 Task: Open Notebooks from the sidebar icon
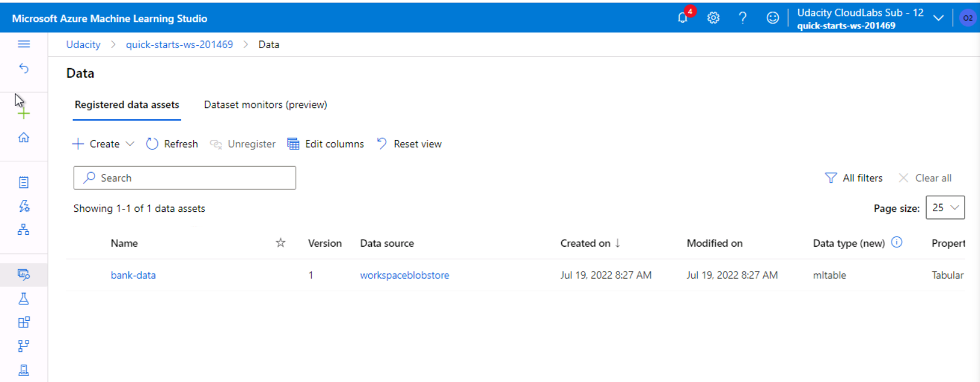click(x=24, y=182)
